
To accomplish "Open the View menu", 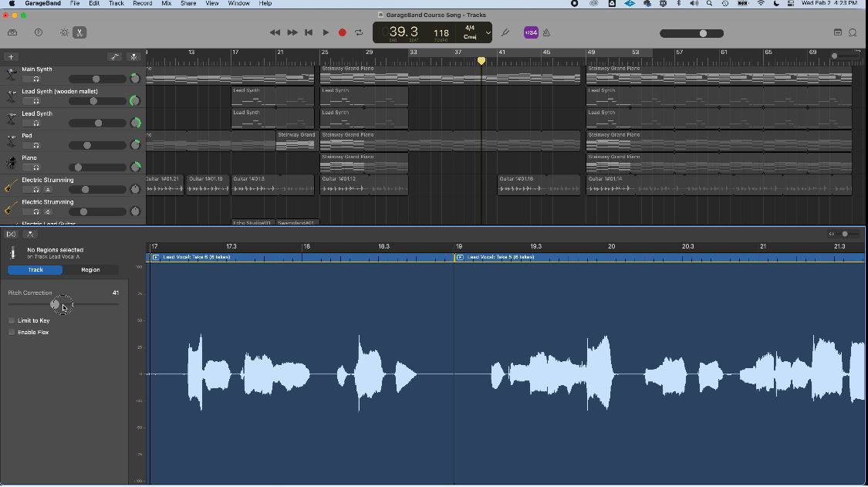I will 212,3.
